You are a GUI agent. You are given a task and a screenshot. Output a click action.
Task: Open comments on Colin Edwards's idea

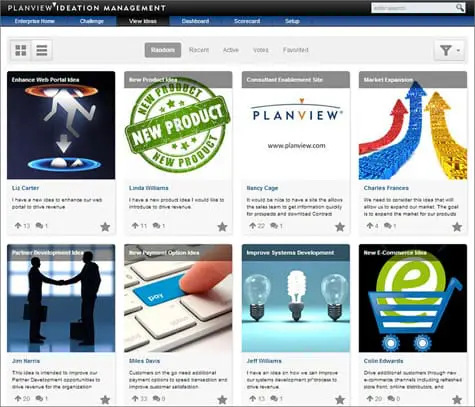tap(391, 398)
